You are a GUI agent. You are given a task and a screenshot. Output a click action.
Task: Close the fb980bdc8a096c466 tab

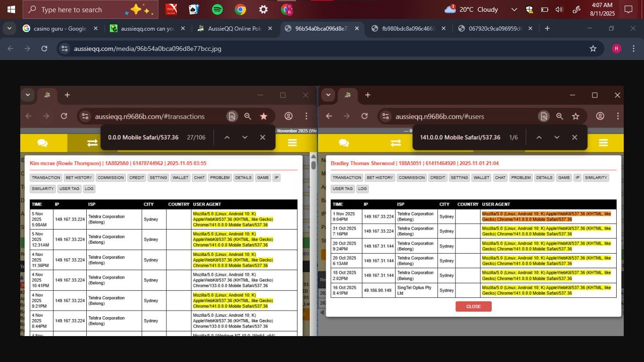[x=443, y=28]
